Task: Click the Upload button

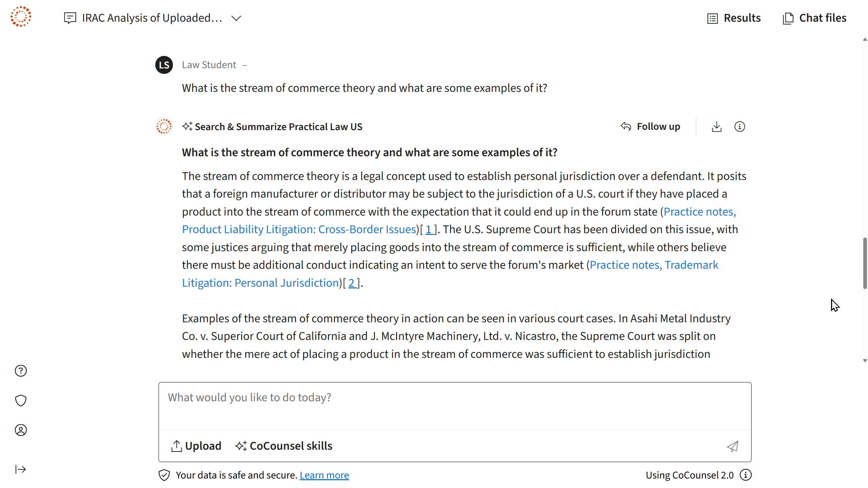Action: tap(196, 446)
